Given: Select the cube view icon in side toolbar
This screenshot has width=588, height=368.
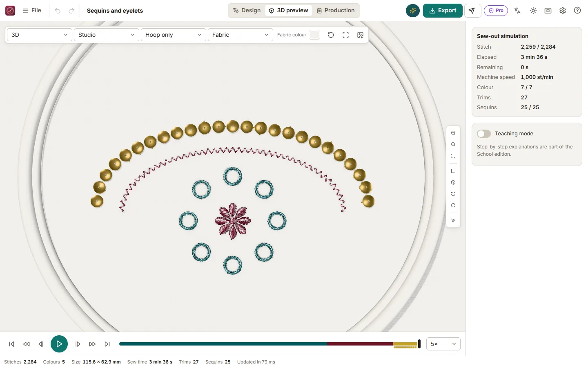Looking at the screenshot, I should (453, 182).
